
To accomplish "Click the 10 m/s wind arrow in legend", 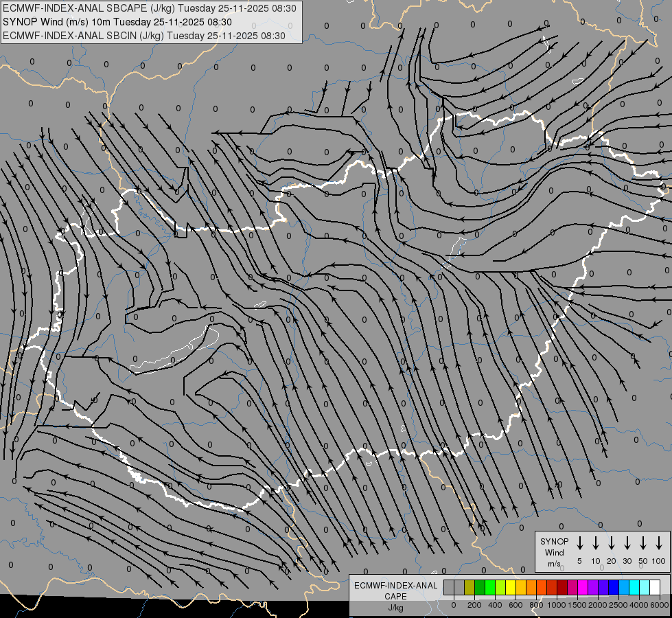I will click(x=595, y=543).
